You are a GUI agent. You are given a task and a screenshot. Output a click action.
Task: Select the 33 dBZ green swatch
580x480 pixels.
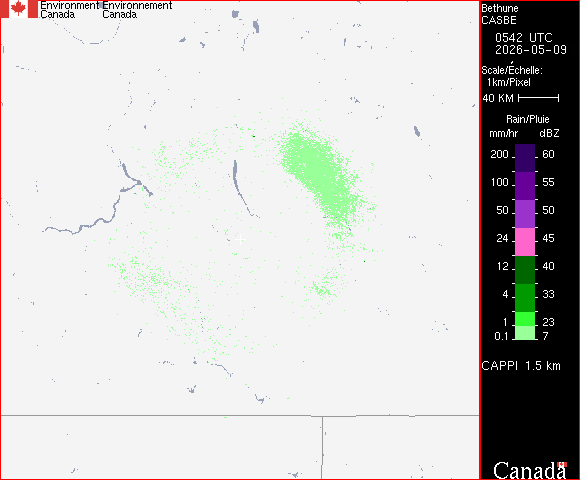[525, 298]
